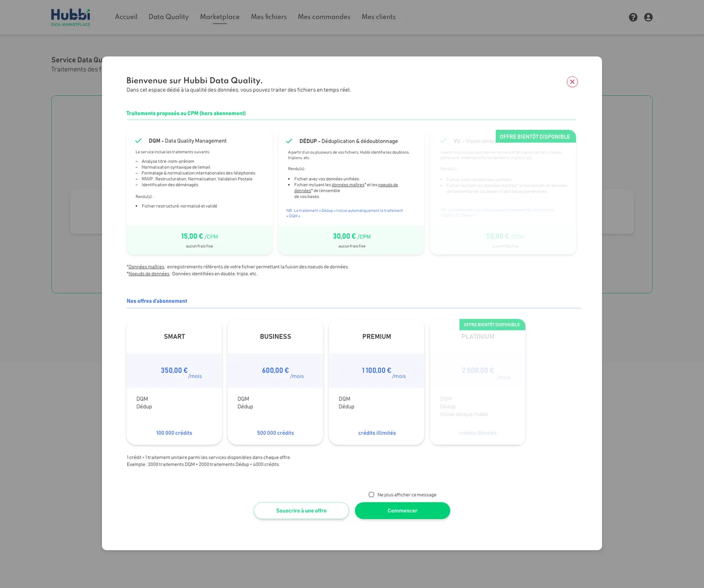704x588 pixels.
Task: Open the user account profile icon
Action: click(x=648, y=17)
